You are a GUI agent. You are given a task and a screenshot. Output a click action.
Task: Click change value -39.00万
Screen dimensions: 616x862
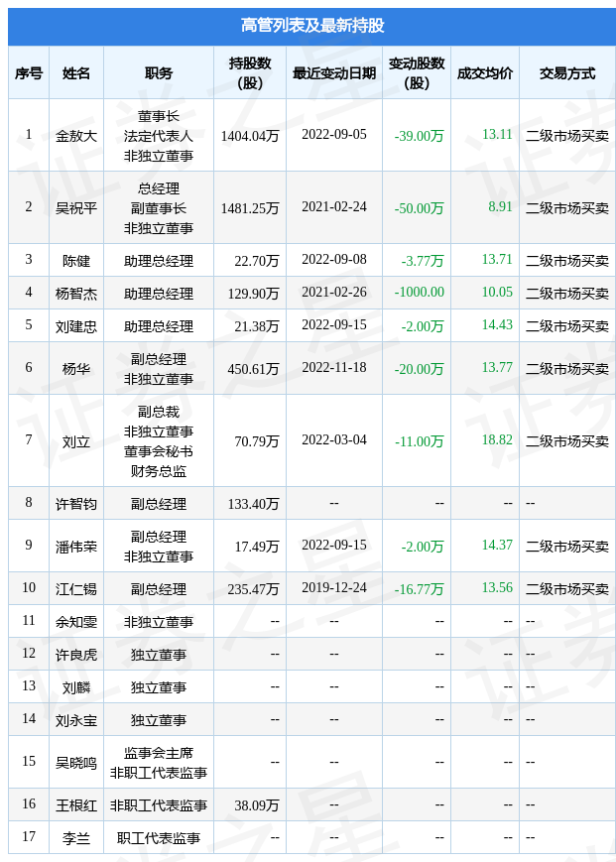tap(419, 136)
